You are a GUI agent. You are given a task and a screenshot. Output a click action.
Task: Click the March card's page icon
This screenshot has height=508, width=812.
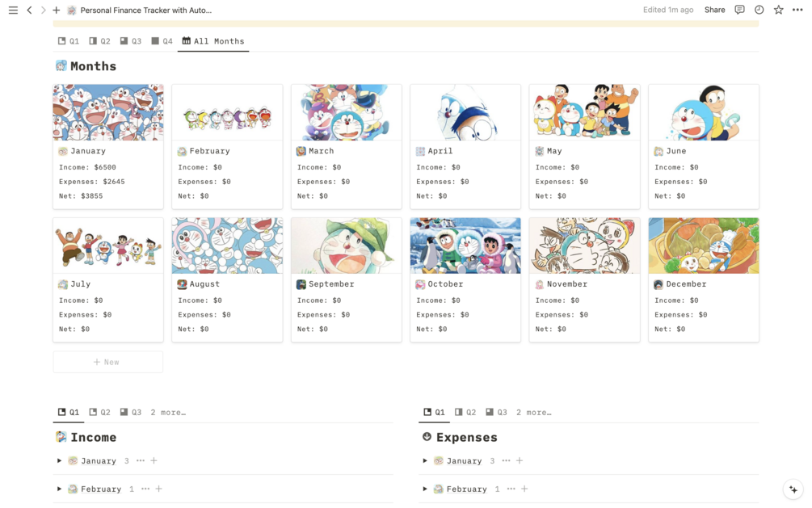[x=301, y=151]
